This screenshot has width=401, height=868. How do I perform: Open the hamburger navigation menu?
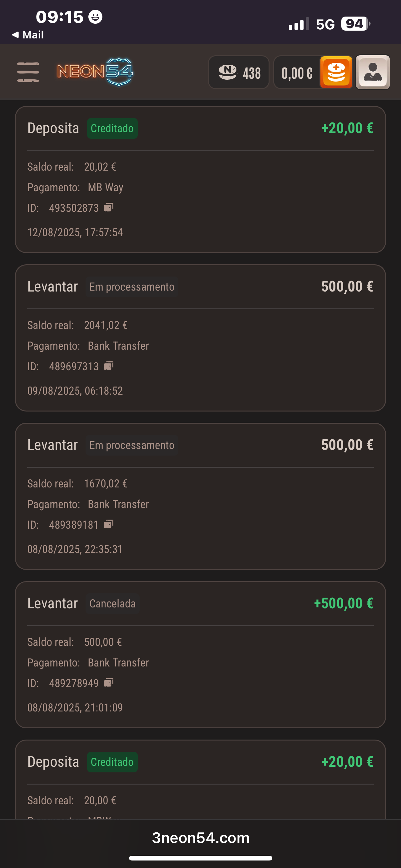28,72
